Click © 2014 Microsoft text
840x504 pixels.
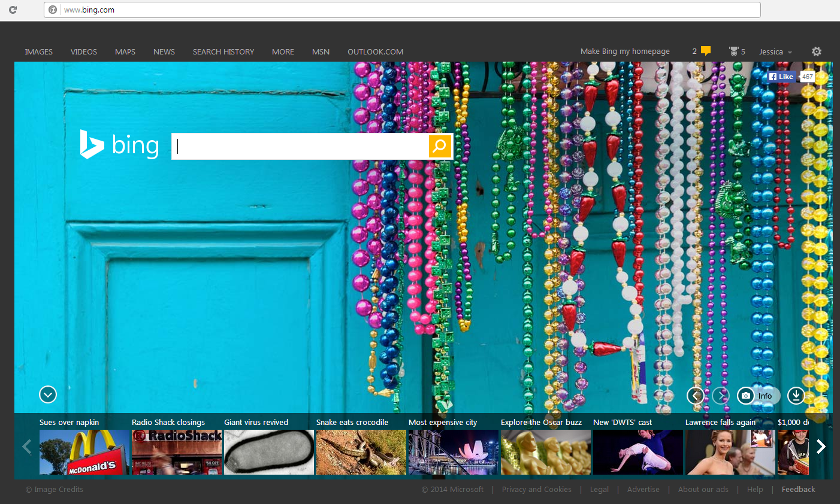click(x=452, y=489)
